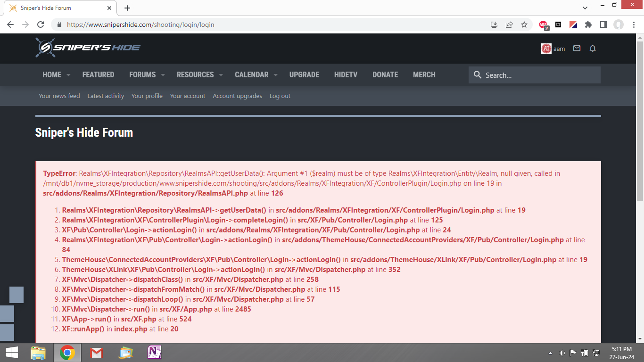644x362 pixels.
Task: Open the FORUMS nav item
Action: tap(142, 74)
